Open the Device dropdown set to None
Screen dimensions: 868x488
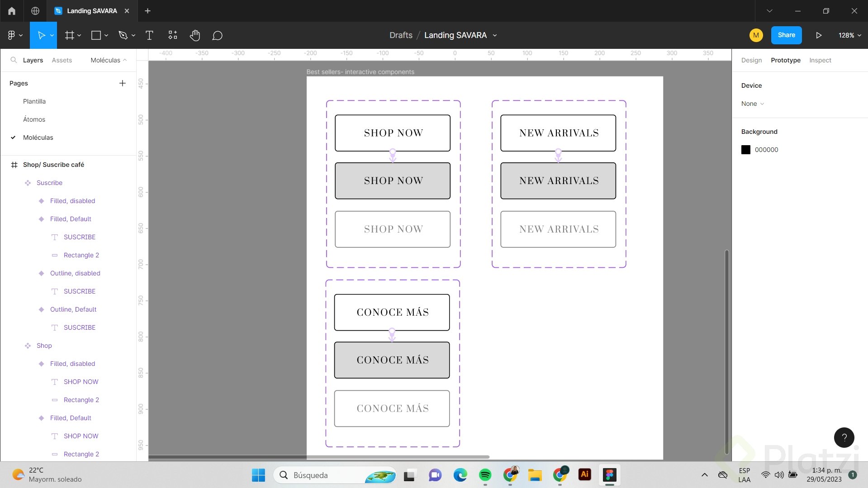[752, 104]
